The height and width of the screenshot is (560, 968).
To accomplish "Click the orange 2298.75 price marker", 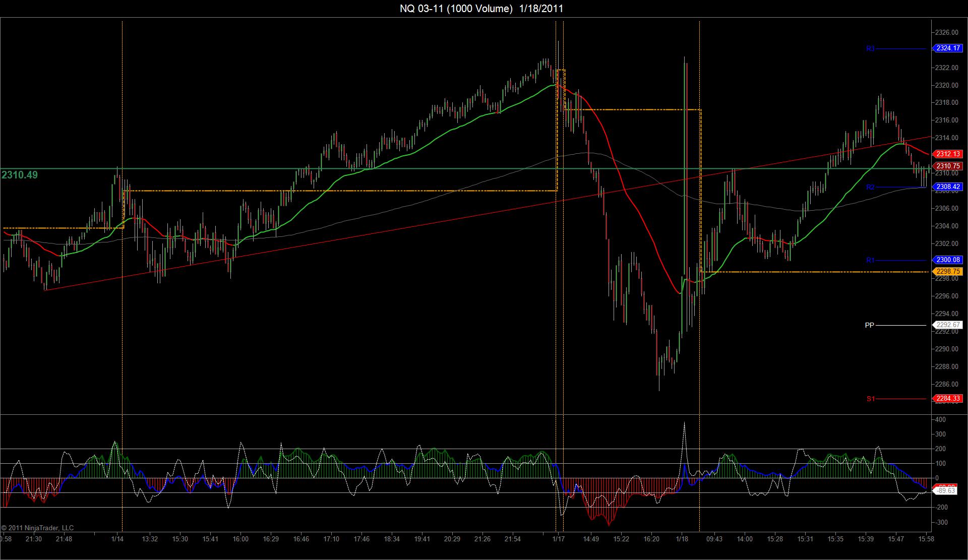I will click(x=948, y=272).
